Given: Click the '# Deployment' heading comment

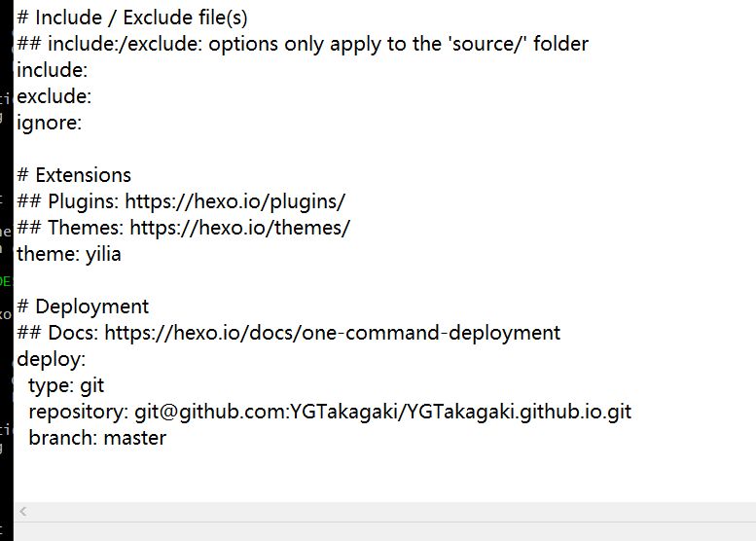Looking at the screenshot, I should point(83,307).
